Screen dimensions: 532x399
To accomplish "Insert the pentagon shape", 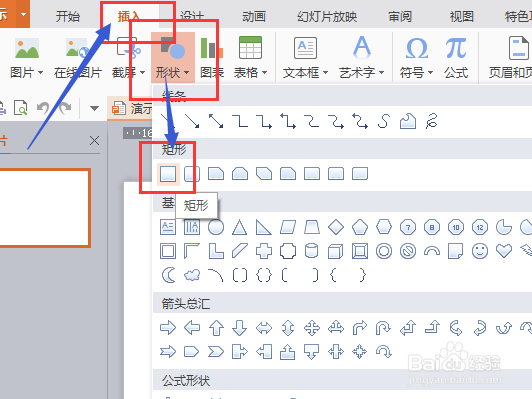I will click(360, 227).
